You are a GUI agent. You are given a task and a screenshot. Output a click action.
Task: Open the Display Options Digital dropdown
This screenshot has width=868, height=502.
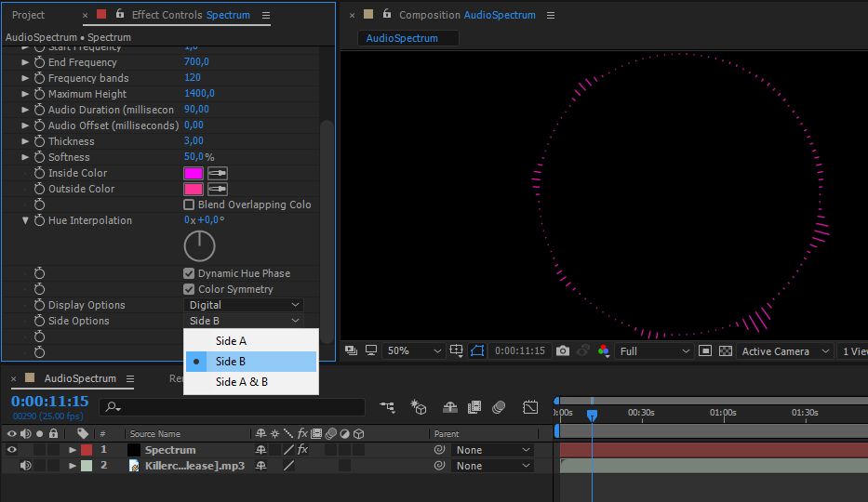pos(244,305)
